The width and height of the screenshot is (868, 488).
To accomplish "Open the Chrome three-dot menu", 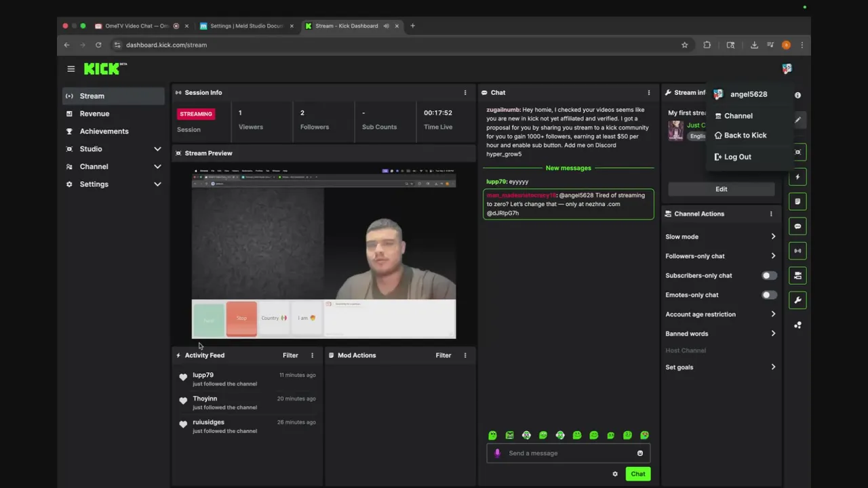I will (802, 45).
